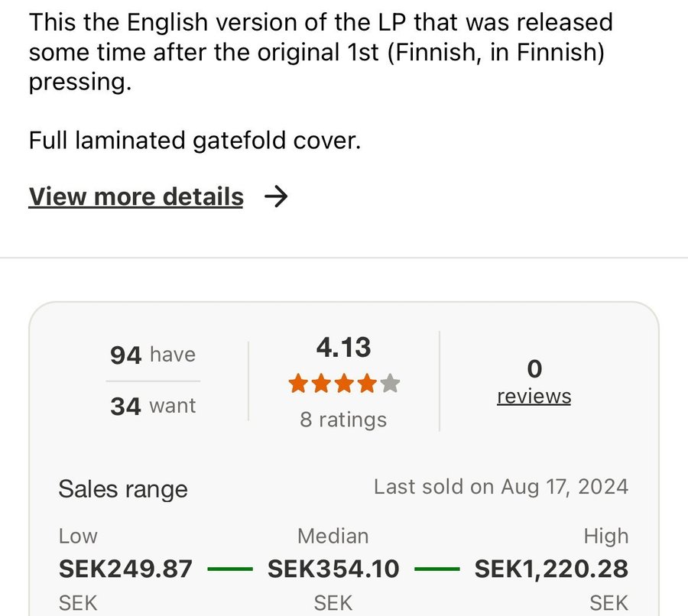Open the reviews link

[x=534, y=397]
